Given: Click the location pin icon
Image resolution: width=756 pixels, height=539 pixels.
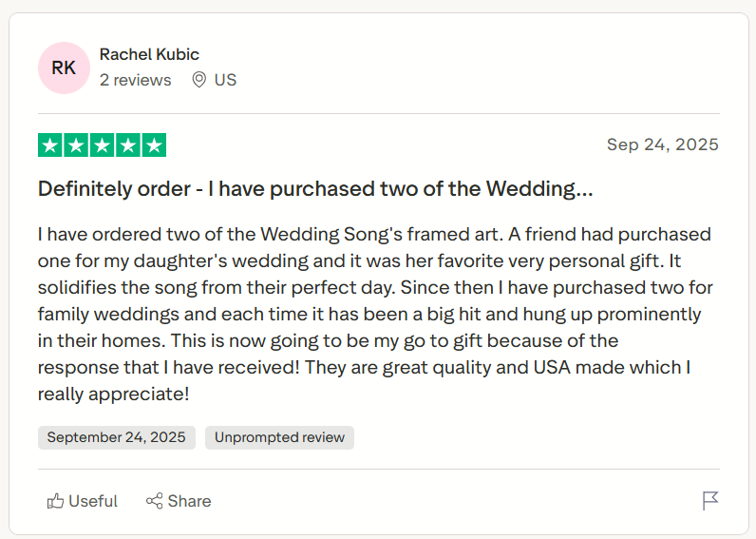Looking at the screenshot, I should (198, 80).
